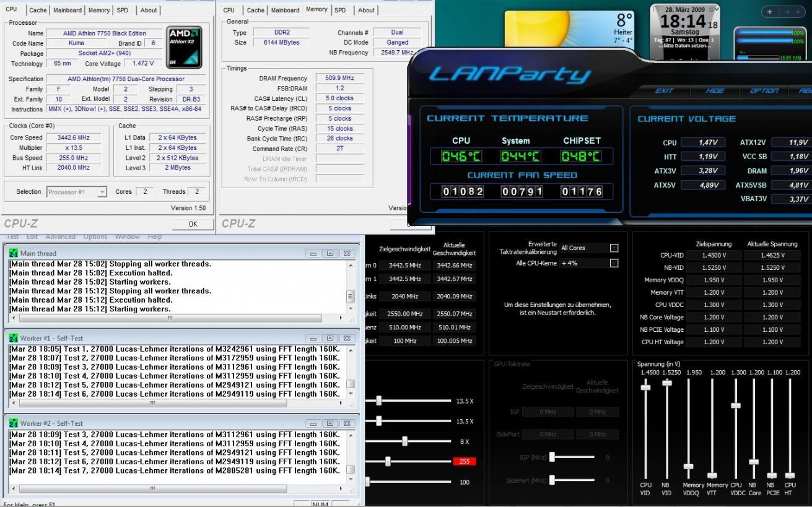
Task: Click the 15:02 'Stopping all worker threads.' line
Action: [110, 264]
